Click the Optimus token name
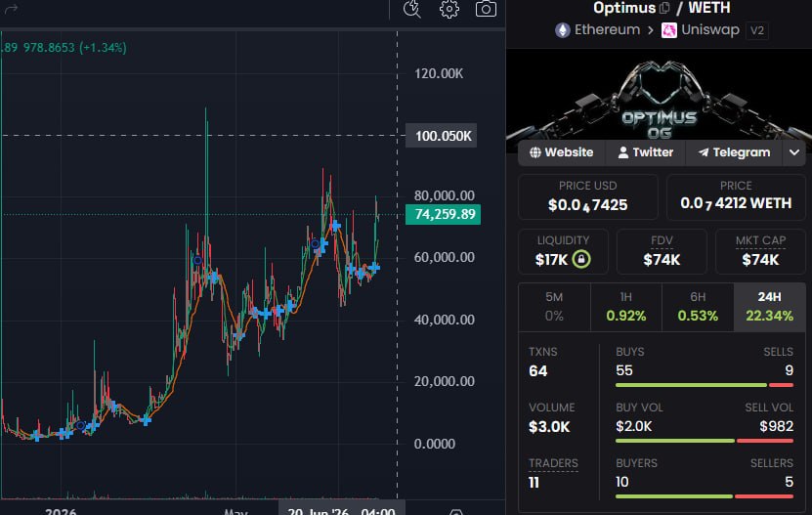 [x=624, y=8]
